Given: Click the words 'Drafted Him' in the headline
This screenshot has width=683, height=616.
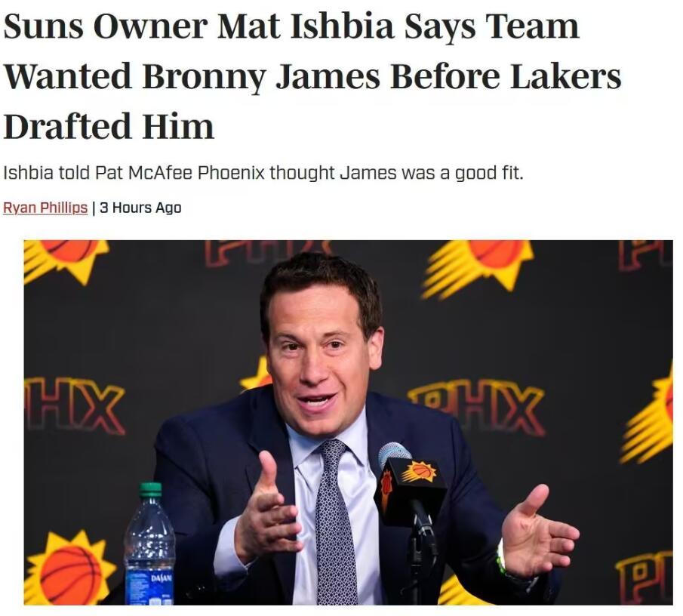Looking at the screenshot, I should coord(109,125).
